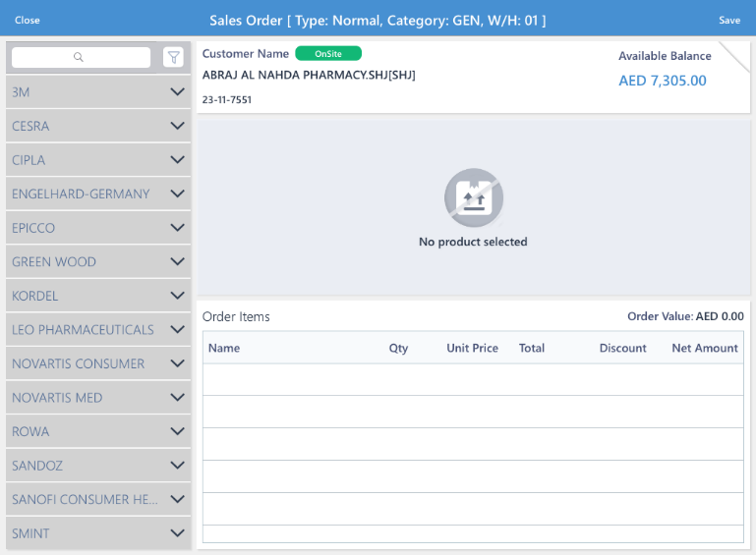This screenshot has width=756, height=555.
Task: Expand the ROWA brand chevron
Action: [x=177, y=431]
